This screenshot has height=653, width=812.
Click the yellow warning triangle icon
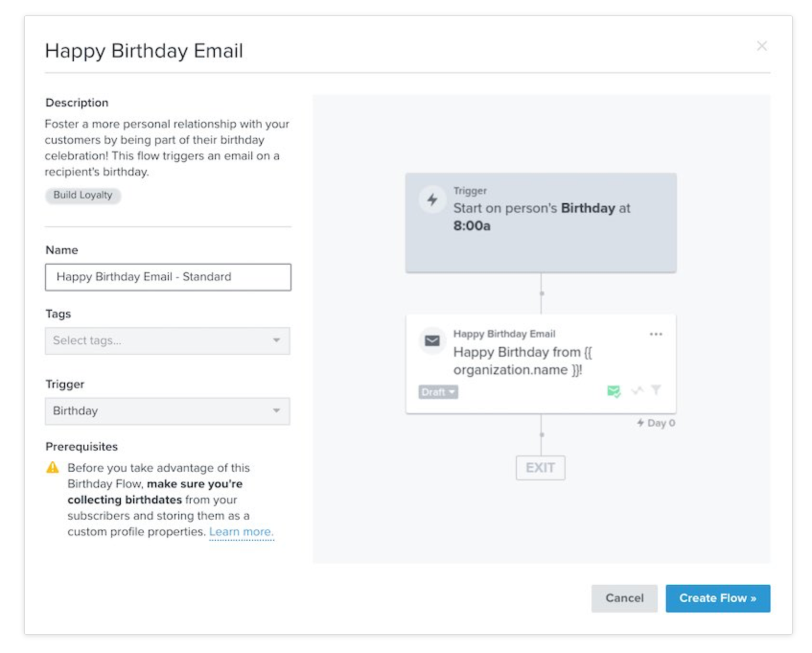[52, 467]
